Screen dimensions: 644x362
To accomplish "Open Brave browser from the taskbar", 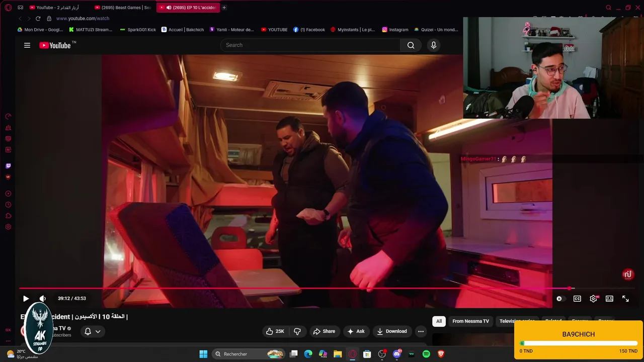I will (x=441, y=354).
